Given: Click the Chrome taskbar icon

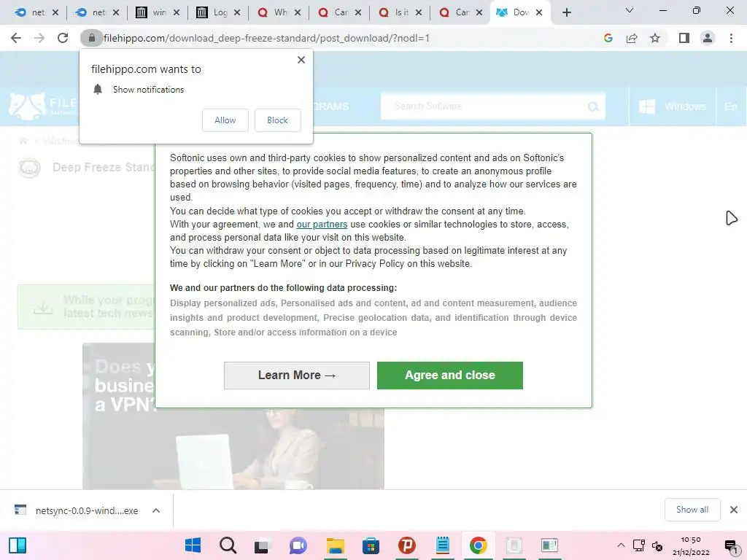Looking at the screenshot, I should coord(479,545).
